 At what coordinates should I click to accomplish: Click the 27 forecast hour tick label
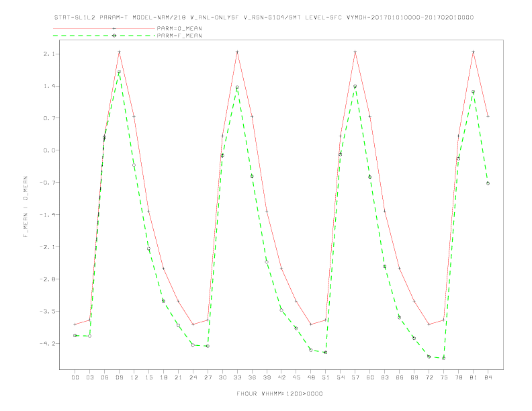point(208,377)
